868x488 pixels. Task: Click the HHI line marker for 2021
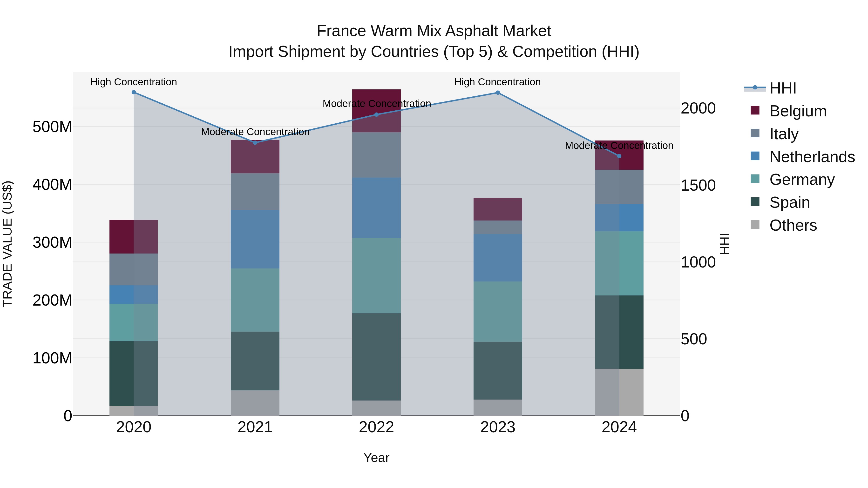pyautogui.click(x=255, y=143)
